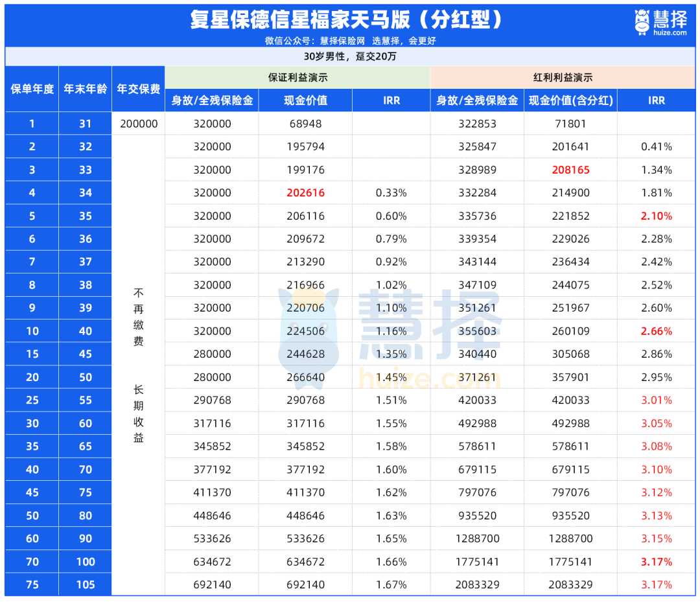Screen dimensions: 700x602
Task: Click the 现金价值(含分红) column header
Action: (570, 100)
